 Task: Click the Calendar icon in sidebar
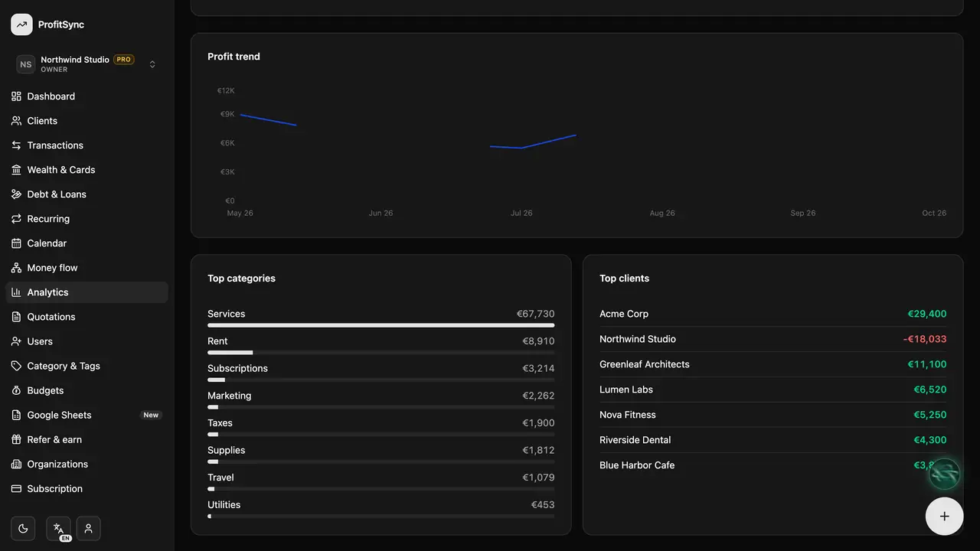(x=16, y=243)
